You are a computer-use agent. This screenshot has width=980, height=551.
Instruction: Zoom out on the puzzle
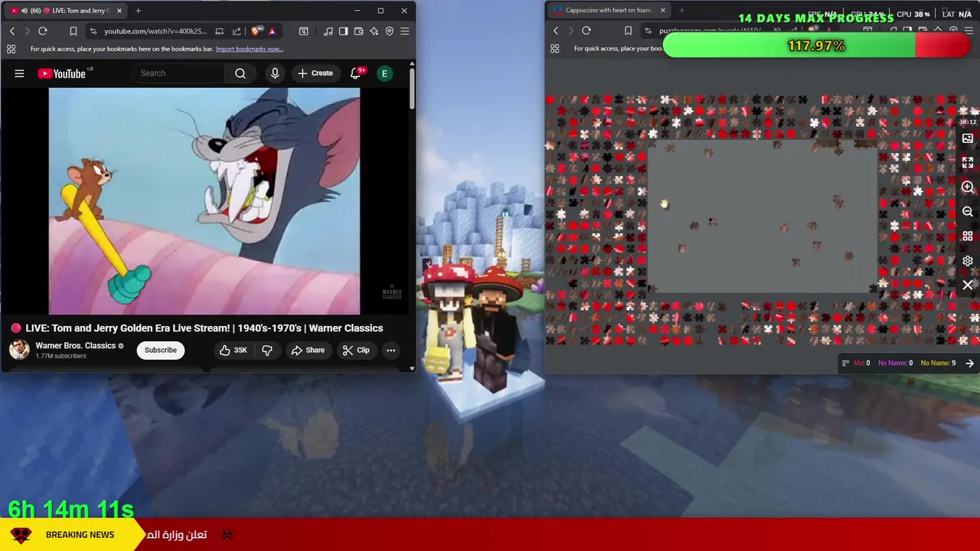click(968, 212)
